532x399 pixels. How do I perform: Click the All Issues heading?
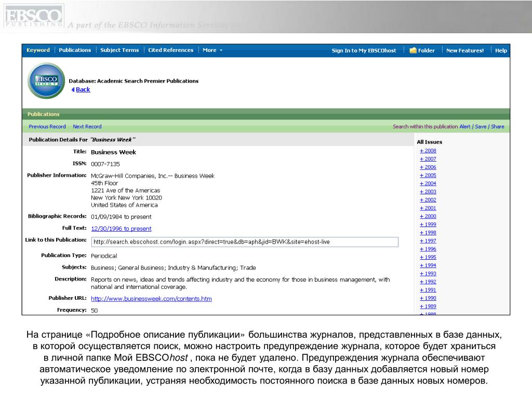(430, 142)
